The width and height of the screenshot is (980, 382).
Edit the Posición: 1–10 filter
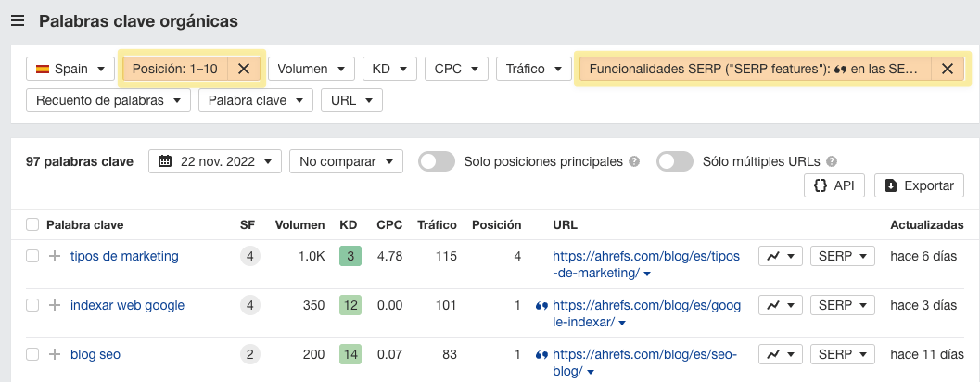175,69
